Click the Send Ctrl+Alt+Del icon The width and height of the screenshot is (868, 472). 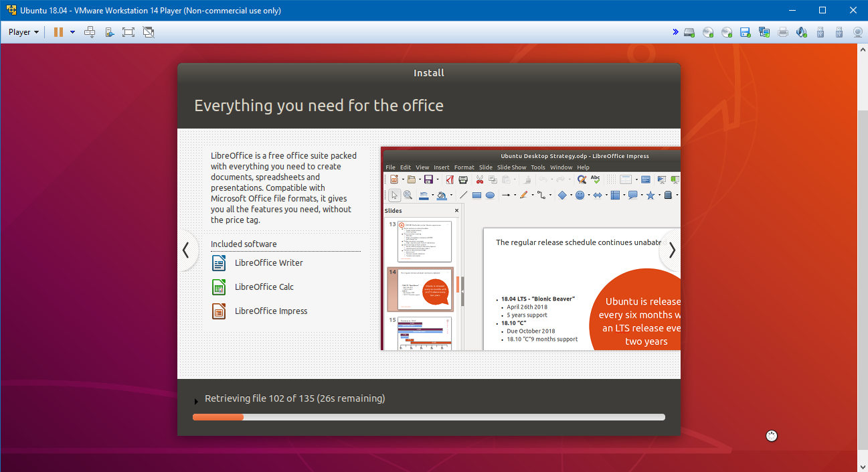[90, 32]
